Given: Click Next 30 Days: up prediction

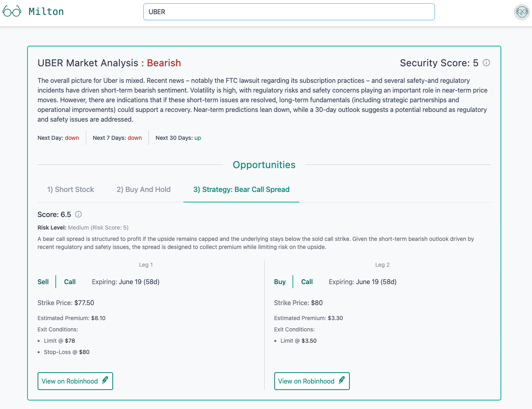Looking at the screenshot, I should pyautogui.click(x=178, y=138).
